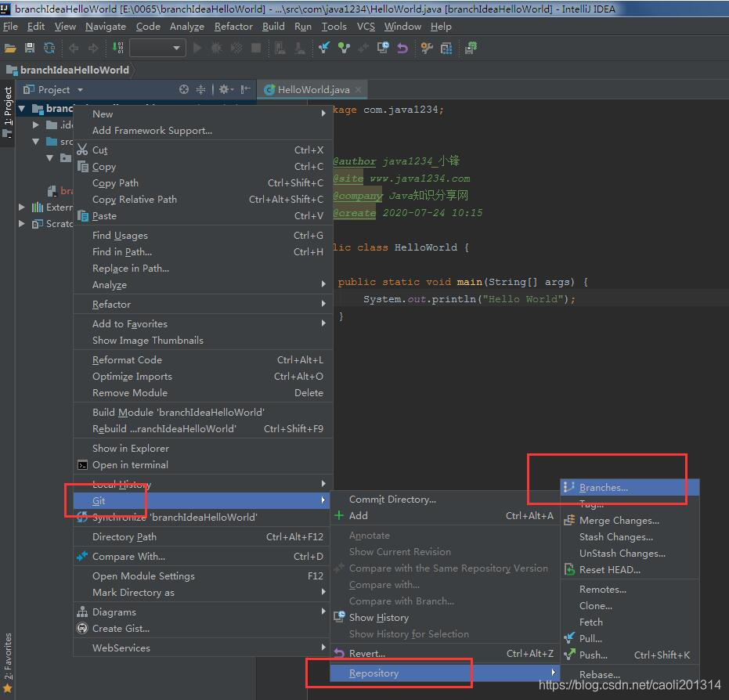Collapse the branchIdeaHelloWorld root node
The image size is (729, 700).
point(22,109)
